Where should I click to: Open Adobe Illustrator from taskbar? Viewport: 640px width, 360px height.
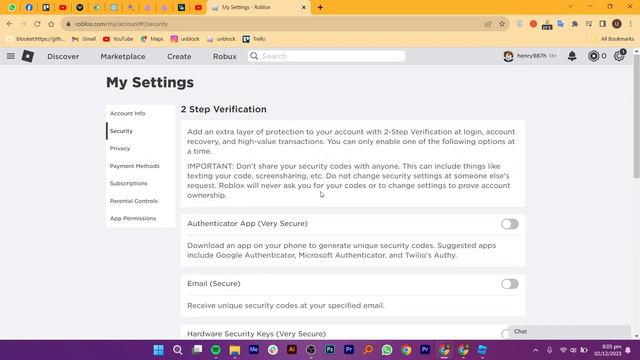pos(292,350)
